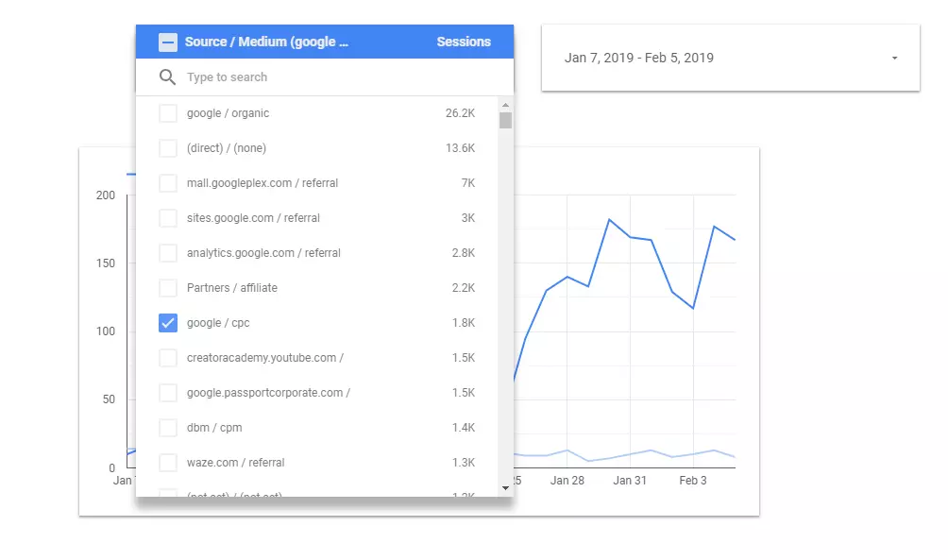Click the 200 y-axis label
Viewport: 948px width, 560px height.
tap(105, 195)
